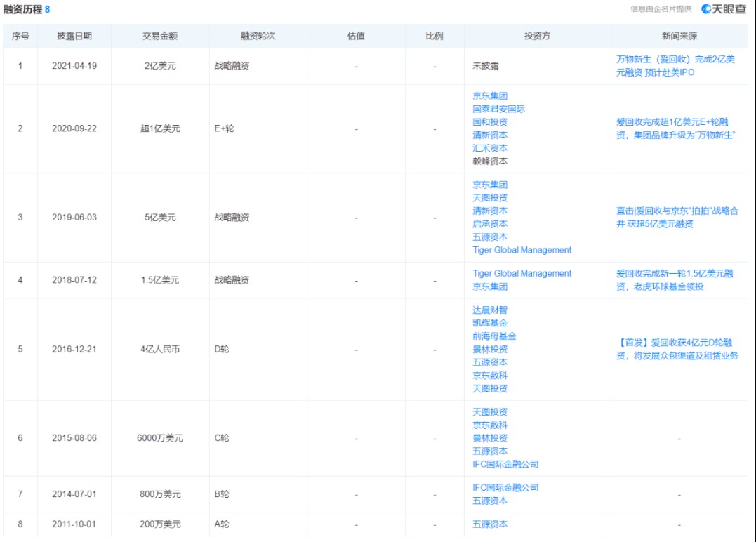Open 汇禾资本 investor link
Viewport: 756px width, 542px height.
click(490, 148)
